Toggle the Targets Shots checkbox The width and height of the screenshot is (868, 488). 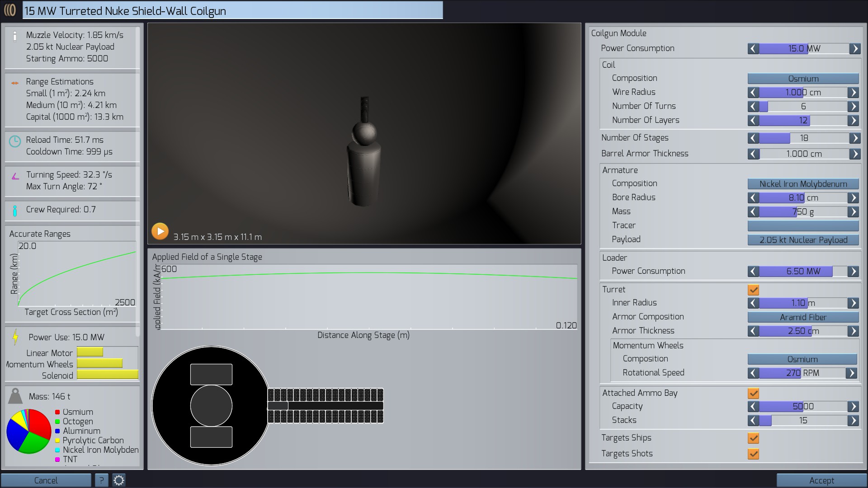(753, 454)
